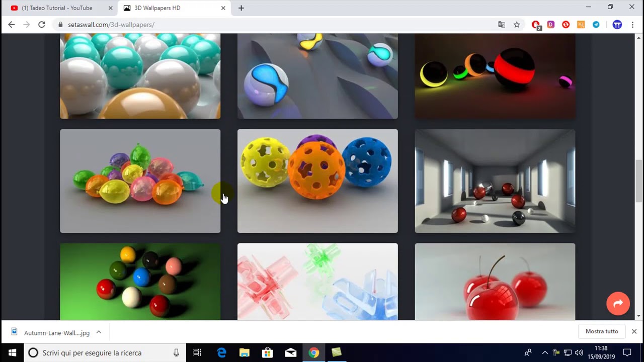Viewport: 644px width, 362px height.
Task: Close the downloads bar
Action: (634, 331)
